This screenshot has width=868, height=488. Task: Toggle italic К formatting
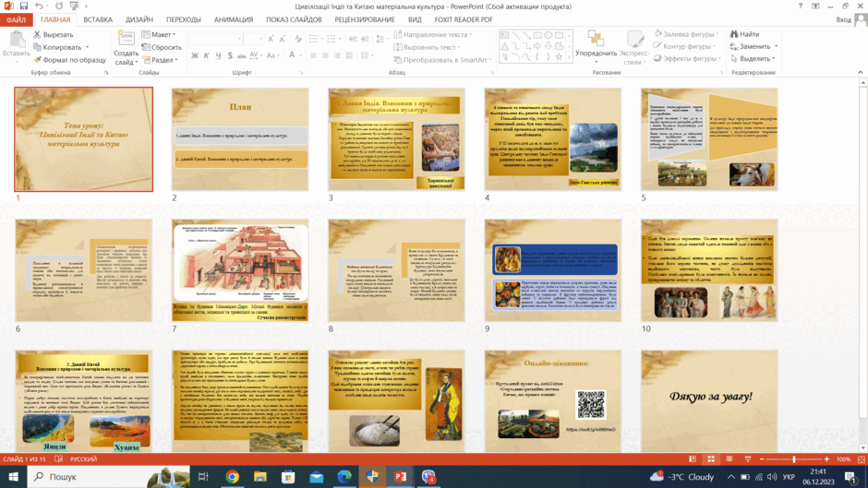206,55
